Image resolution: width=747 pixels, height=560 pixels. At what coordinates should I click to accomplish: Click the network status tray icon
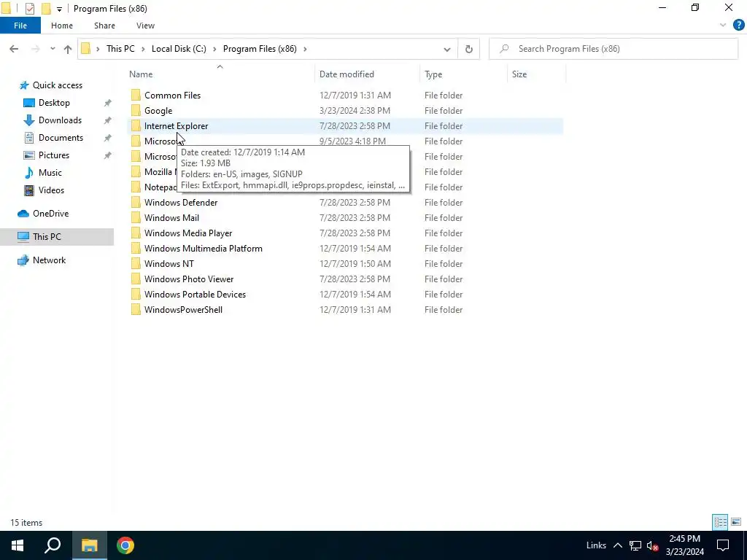(x=635, y=545)
